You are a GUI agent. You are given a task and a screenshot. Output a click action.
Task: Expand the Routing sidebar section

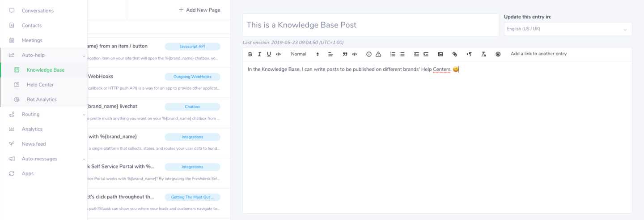pyautogui.click(x=84, y=115)
